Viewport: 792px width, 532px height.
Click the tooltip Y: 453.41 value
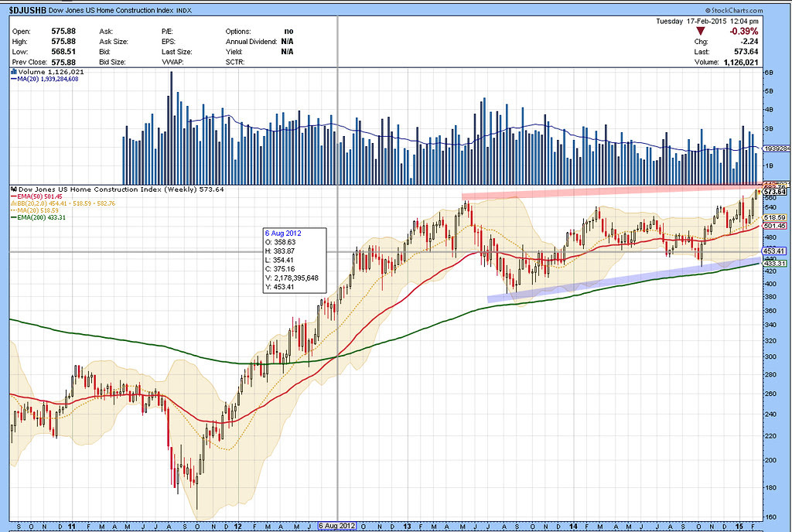pos(279,287)
